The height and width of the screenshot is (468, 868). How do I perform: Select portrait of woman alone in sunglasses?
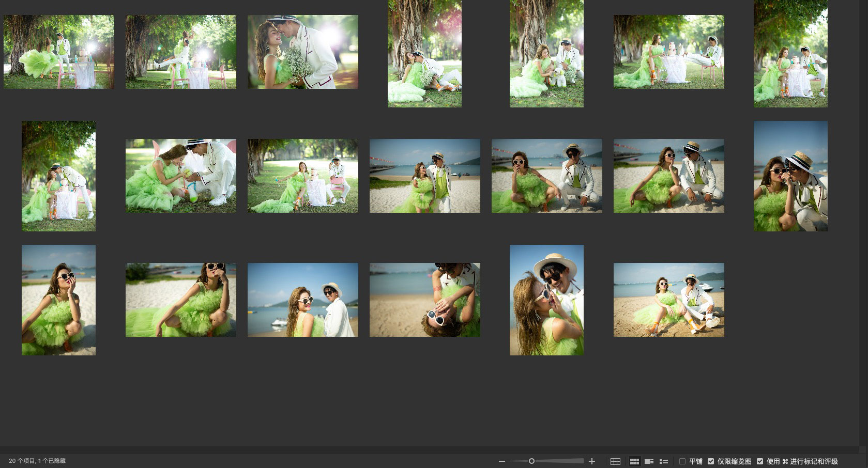(x=58, y=300)
